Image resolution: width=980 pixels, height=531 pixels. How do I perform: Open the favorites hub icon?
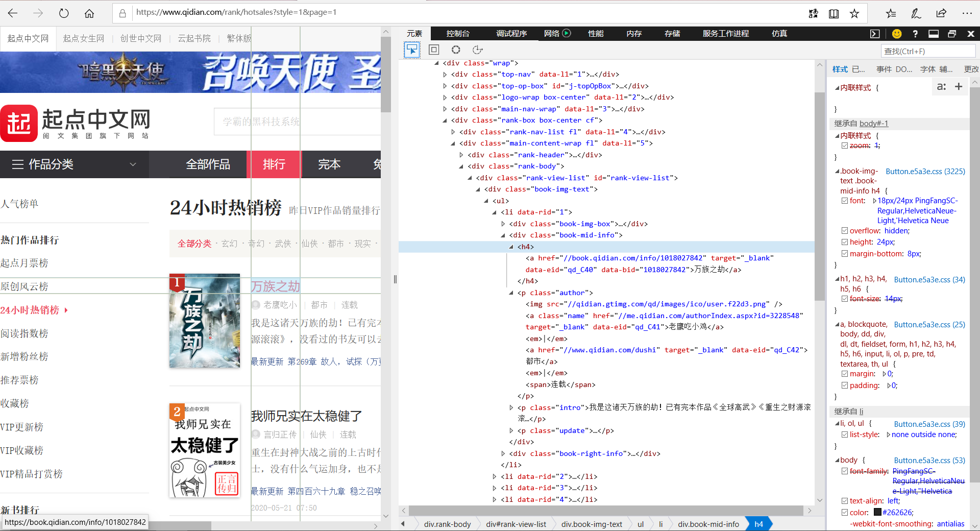(x=891, y=14)
